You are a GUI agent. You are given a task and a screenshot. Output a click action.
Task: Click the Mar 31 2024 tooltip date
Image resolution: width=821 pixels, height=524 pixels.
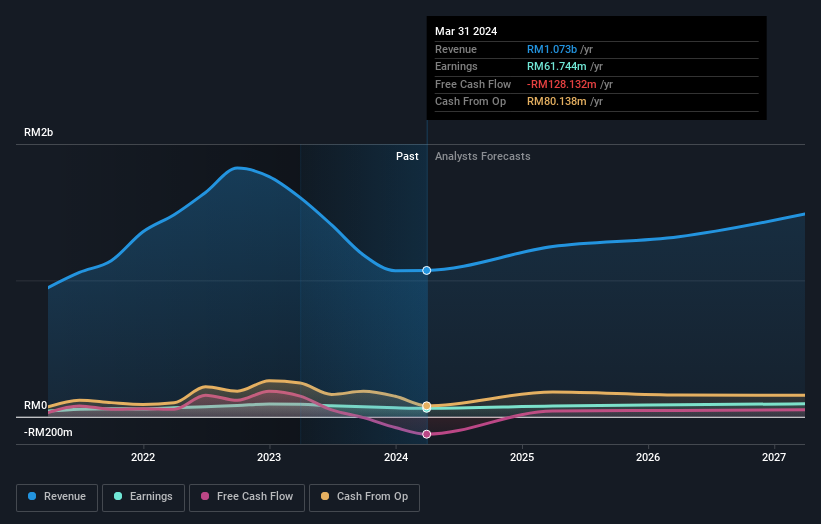(x=466, y=31)
